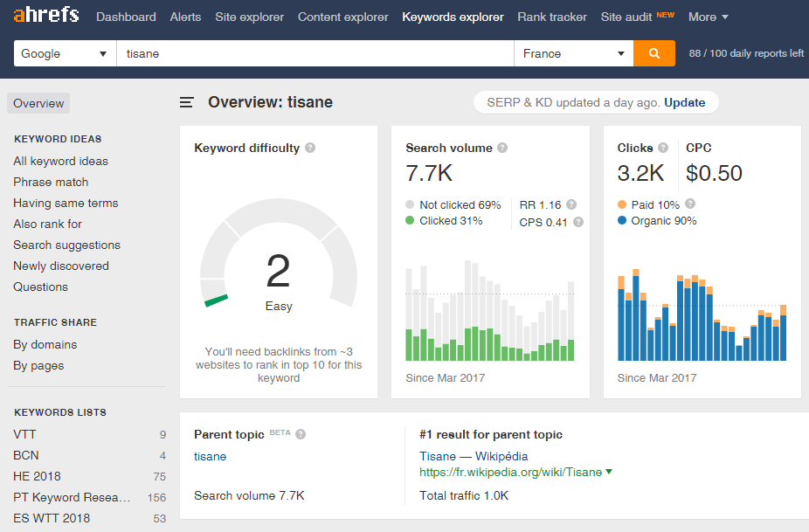
Task: Open Having same terms report
Action: (x=66, y=203)
